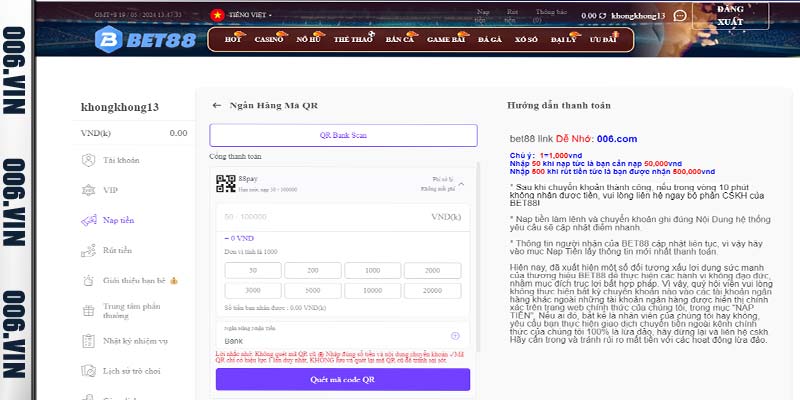Open the chat message bubble icon
The image size is (800, 400).
click(680, 16)
